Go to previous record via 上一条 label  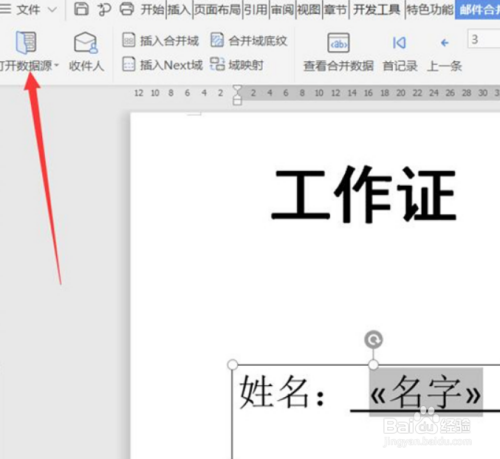click(x=445, y=66)
